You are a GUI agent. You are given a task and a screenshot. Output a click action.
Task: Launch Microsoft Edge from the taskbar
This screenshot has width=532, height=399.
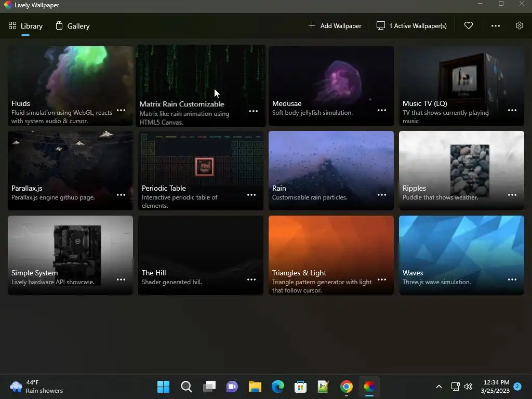pyautogui.click(x=277, y=387)
